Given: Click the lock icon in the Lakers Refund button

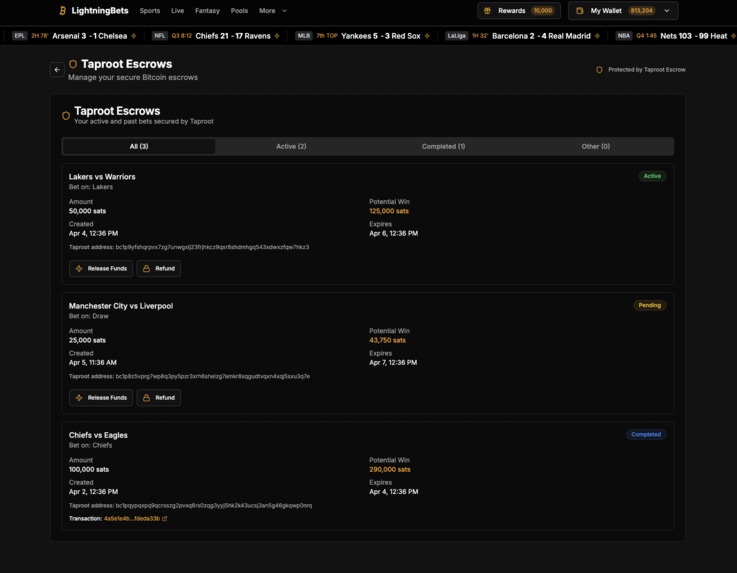Looking at the screenshot, I should (146, 268).
